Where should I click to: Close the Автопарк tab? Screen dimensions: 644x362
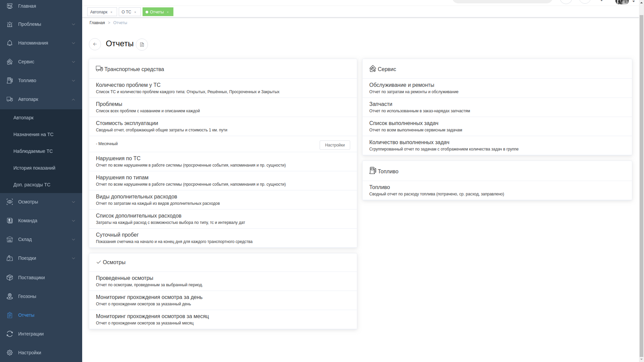[111, 12]
